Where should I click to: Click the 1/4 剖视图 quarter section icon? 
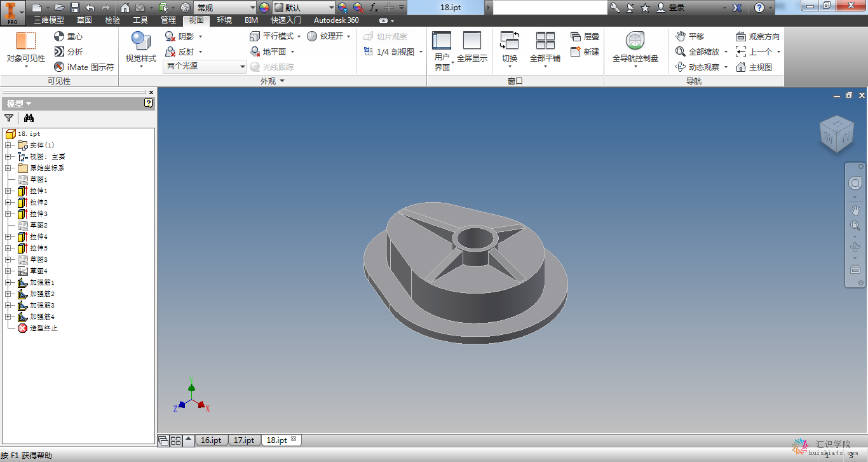coord(369,51)
